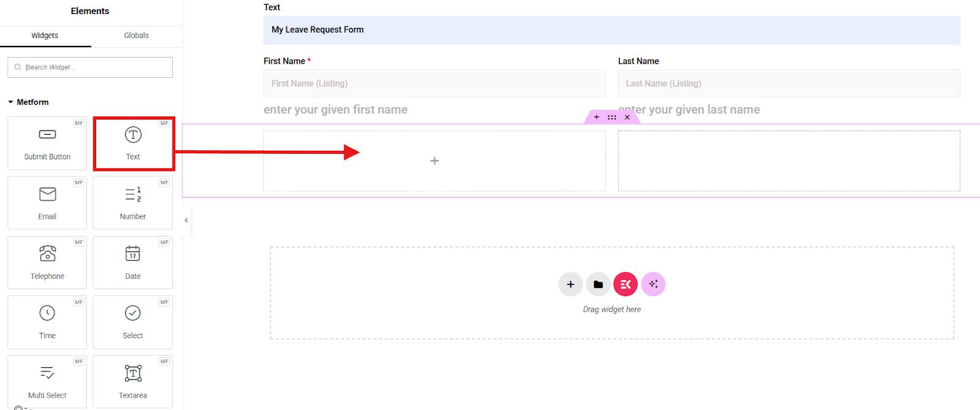Click the plus icon in section handle
The width and height of the screenshot is (980, 410).
(597, 117)
